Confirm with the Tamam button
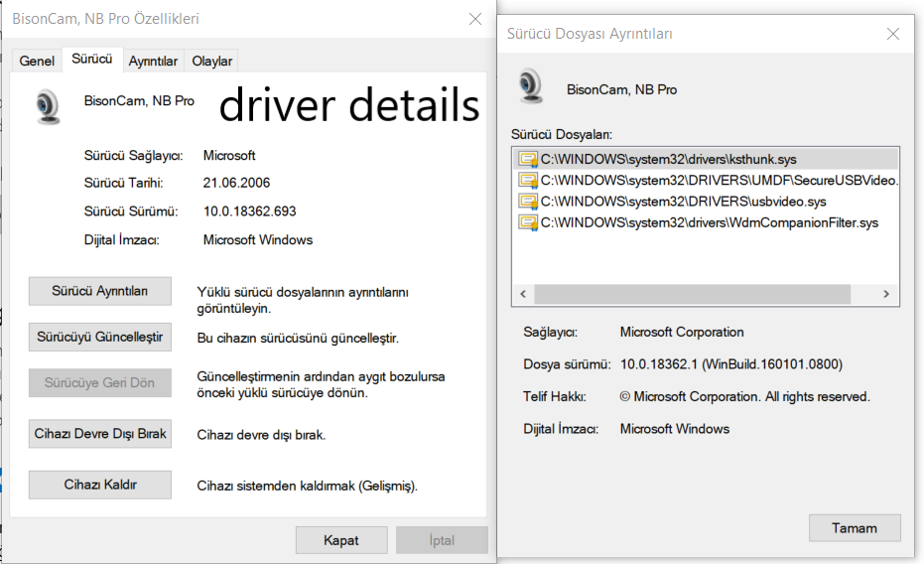924x564 pixels. click(x=855, y=527)
